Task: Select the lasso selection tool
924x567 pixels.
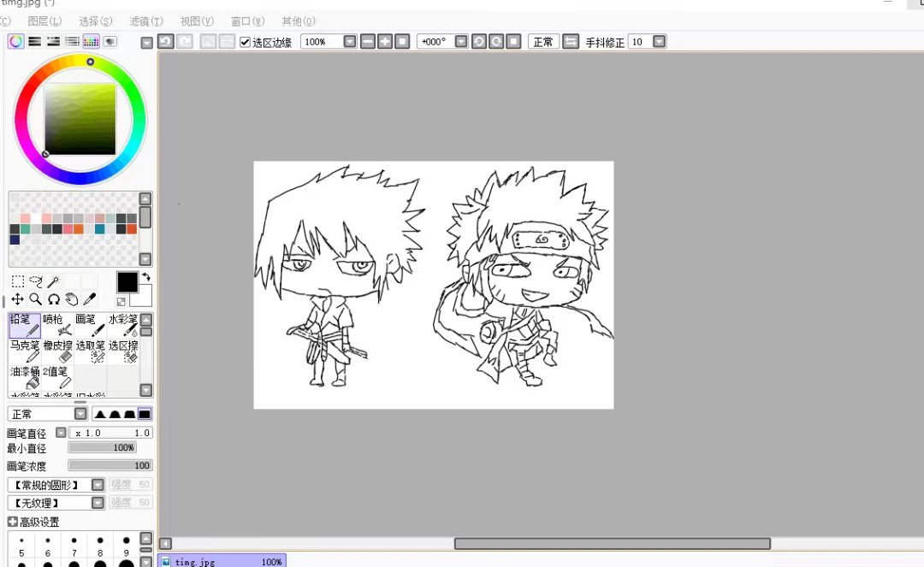Action: 36,281
